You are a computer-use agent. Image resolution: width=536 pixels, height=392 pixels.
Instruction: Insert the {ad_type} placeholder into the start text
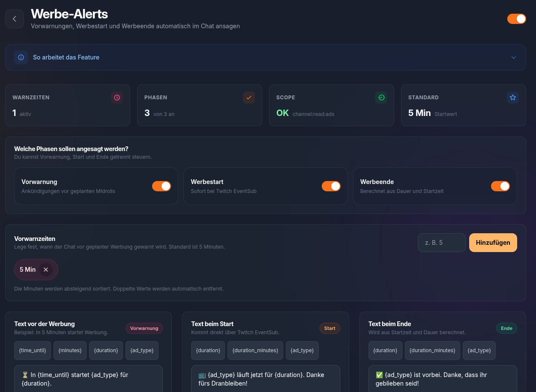(x=302, y=350)
